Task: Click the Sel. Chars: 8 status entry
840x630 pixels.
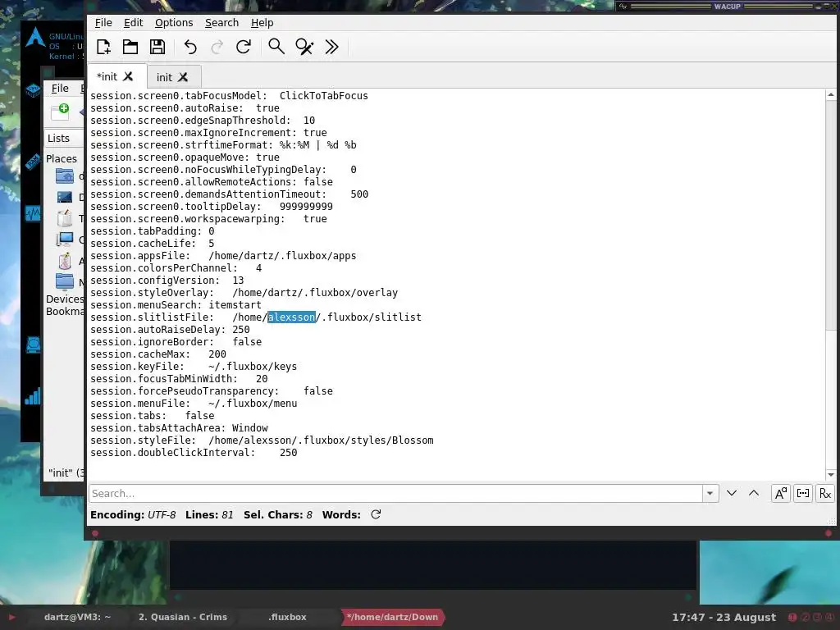Action: click(277, 515)
